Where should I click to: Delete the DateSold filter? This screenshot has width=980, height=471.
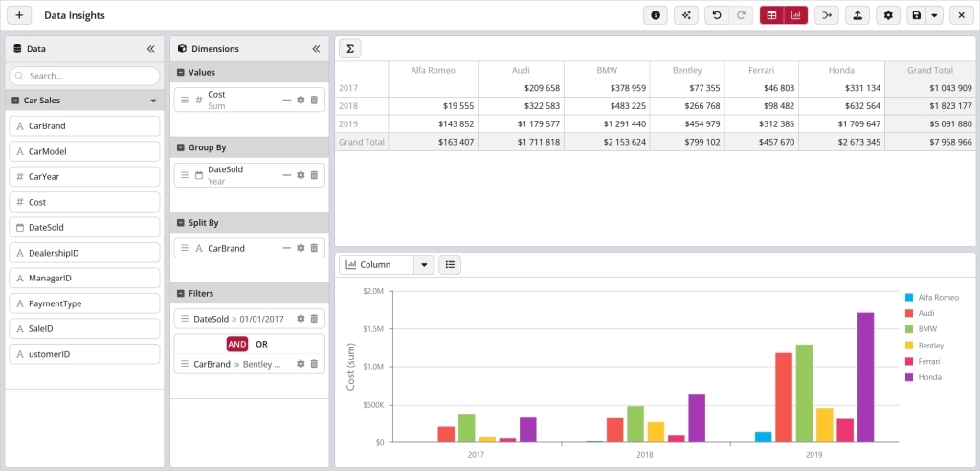314,319
